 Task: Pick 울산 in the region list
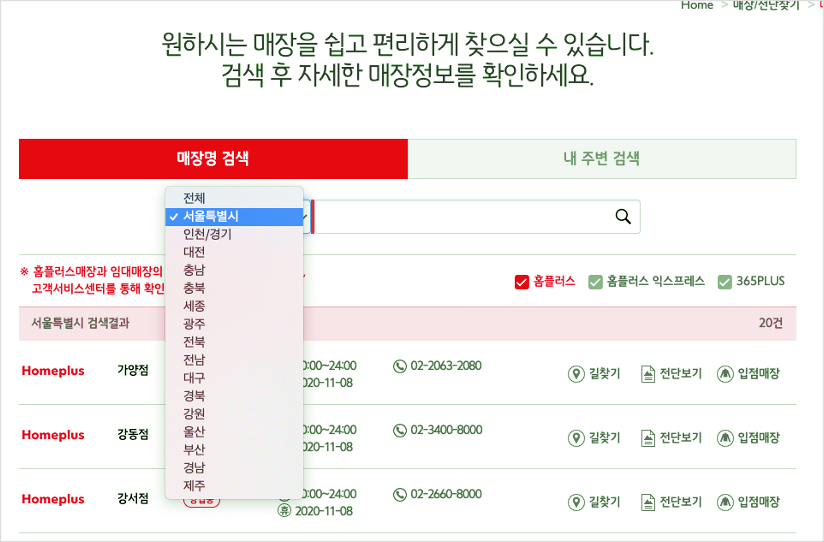(x=234, y=431)
